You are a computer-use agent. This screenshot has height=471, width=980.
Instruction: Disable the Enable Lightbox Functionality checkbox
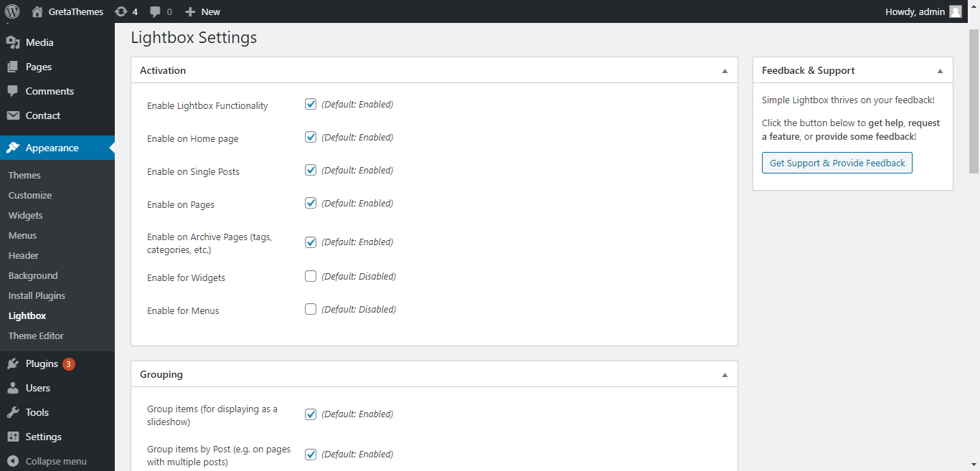311,104
